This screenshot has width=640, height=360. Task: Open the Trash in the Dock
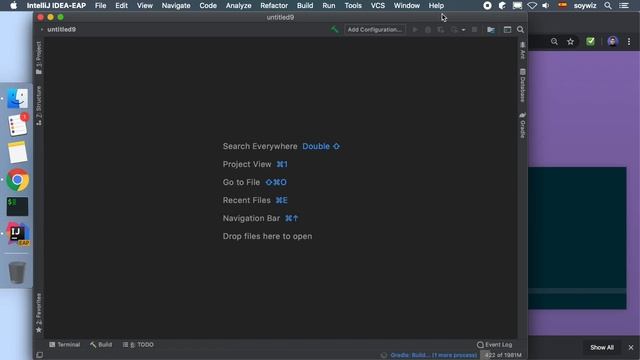click(17, 272)
